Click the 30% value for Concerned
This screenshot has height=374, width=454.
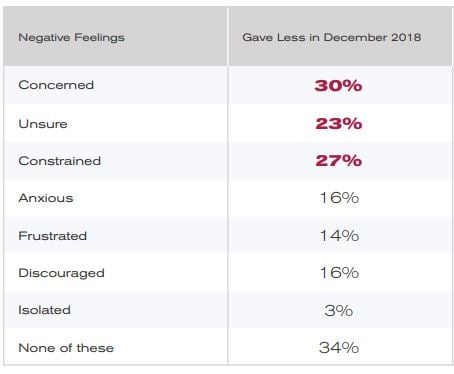[338, 86]
